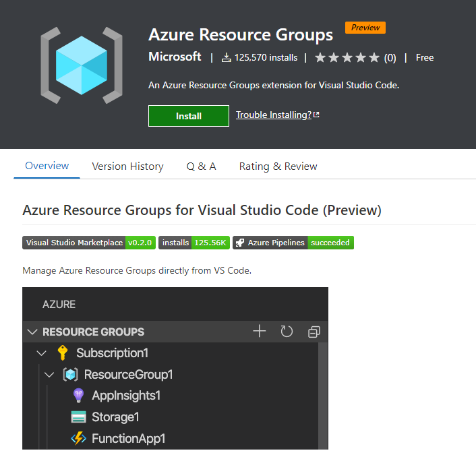This screenshot has width=476, height=459.
Task: Click the FunctionApp1 lightning bolt icon
Action: tap(78, 439)
